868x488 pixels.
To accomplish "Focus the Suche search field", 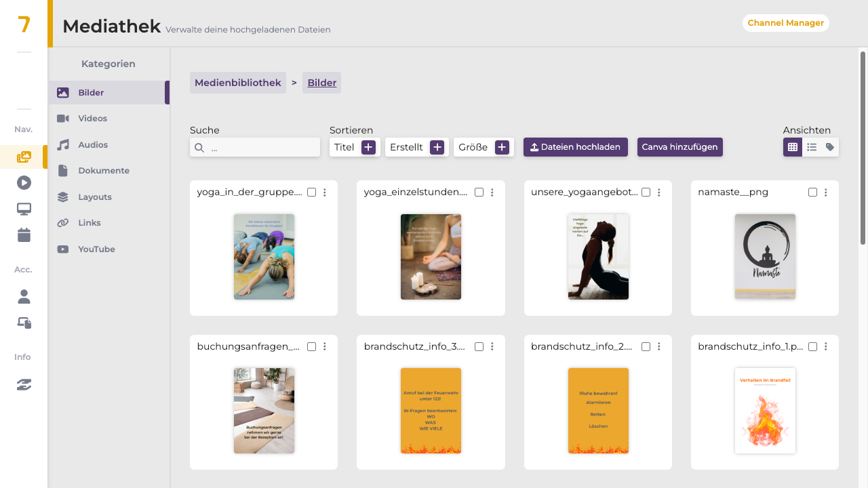I will (x=255, y=148).
